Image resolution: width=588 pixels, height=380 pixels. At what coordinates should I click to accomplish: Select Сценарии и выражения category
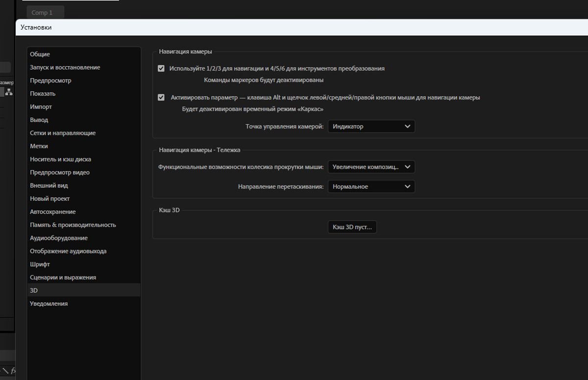click(x=84, y=278)
